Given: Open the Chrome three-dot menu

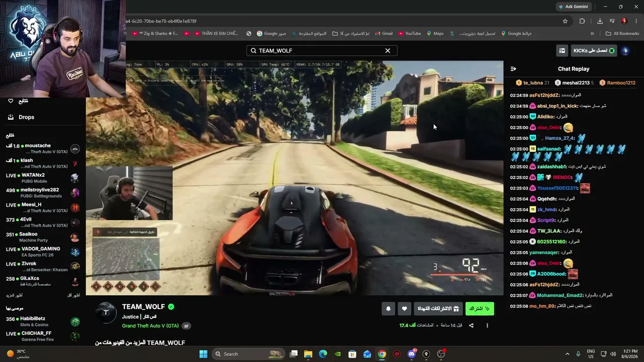Looking at the screenshot, I should pos(636,21).
